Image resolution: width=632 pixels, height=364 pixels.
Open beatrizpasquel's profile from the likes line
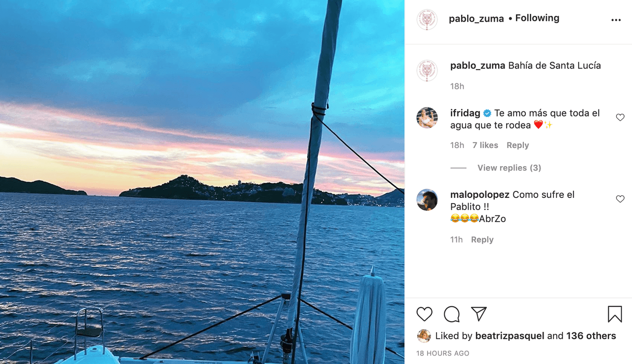pos(510,335)
